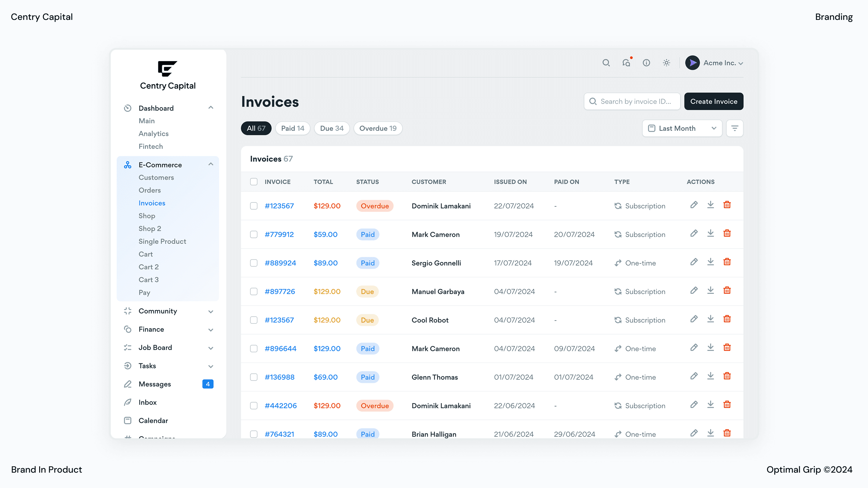Click the info circle icon
The image size is (868, 488).
(646, 63)
